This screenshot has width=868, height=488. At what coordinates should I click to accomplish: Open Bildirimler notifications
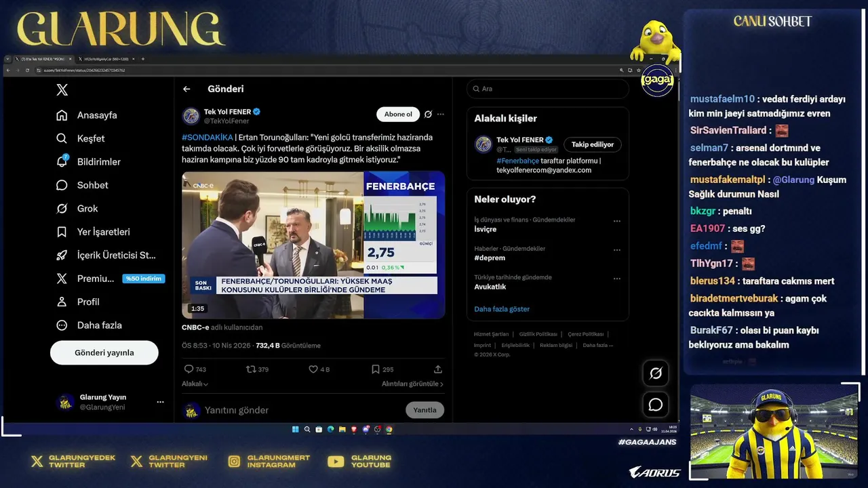pyautogui.click(x=88, y=162)
